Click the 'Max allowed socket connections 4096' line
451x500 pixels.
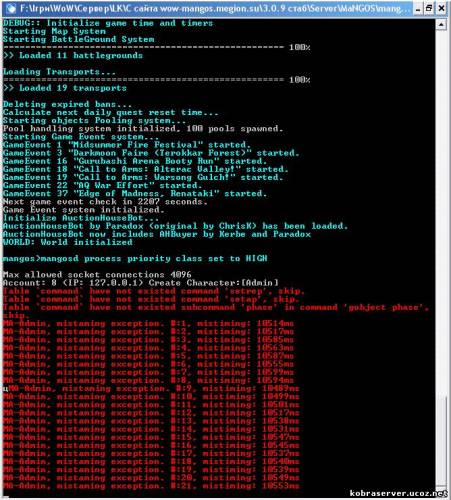tap(97, 275)
